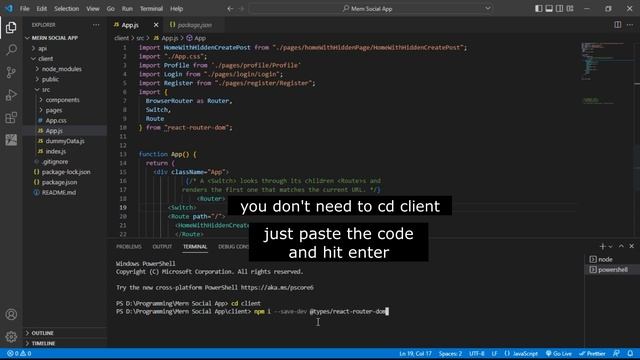The width and height of the screenshot is (640, 360).
Task: Expand the pages folder
Action: [54, 110]
